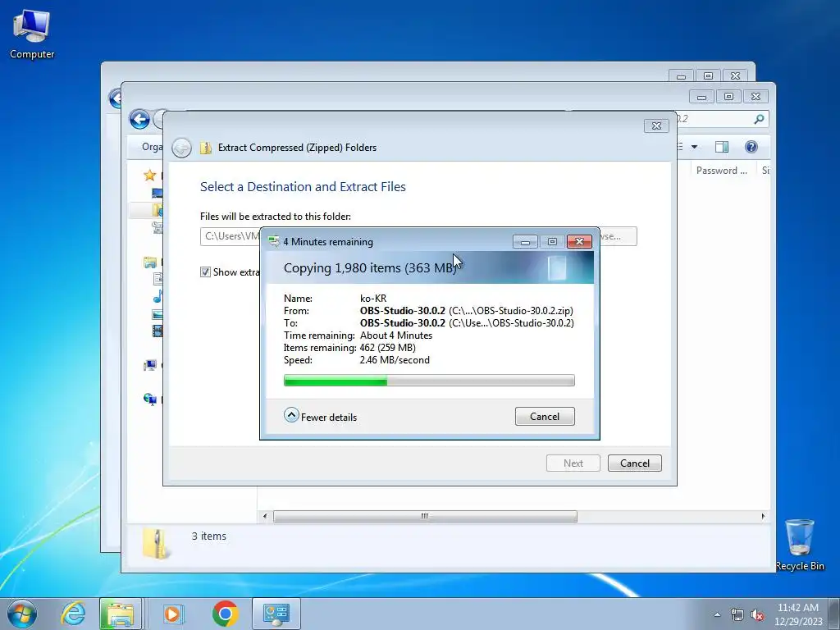The height and width of the screenshot is (630, 840).
Task: Click the Password column header
Action: pyautogui.click(x=721, y=171)
